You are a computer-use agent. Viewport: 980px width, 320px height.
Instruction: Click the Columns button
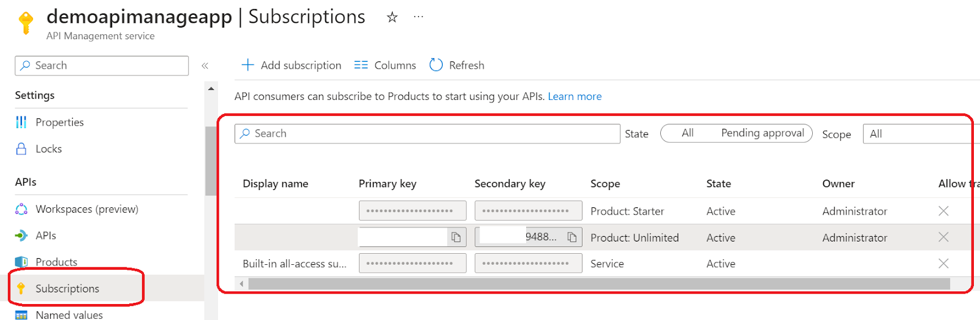(x=385, y=65)
